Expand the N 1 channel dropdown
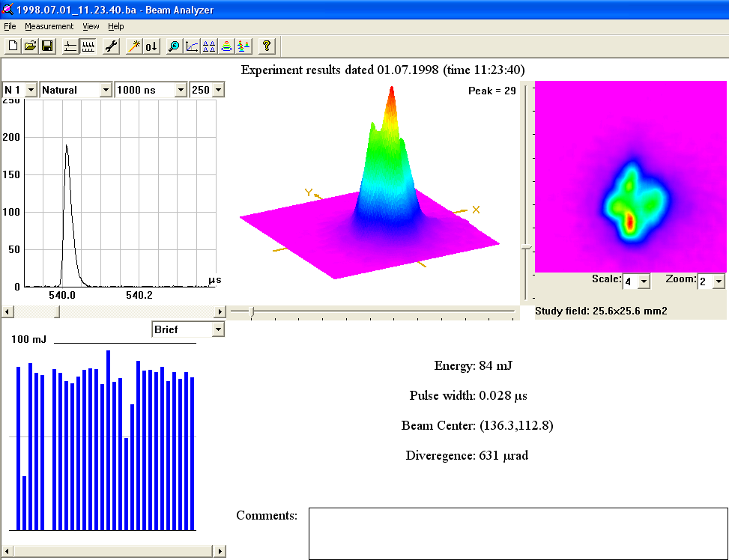The width and height of the screenshot is (729, 560). click(31, 90)
